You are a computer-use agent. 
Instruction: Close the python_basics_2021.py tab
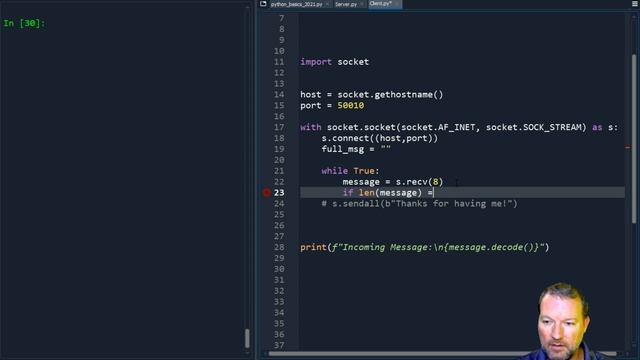(x=327, y=4)
